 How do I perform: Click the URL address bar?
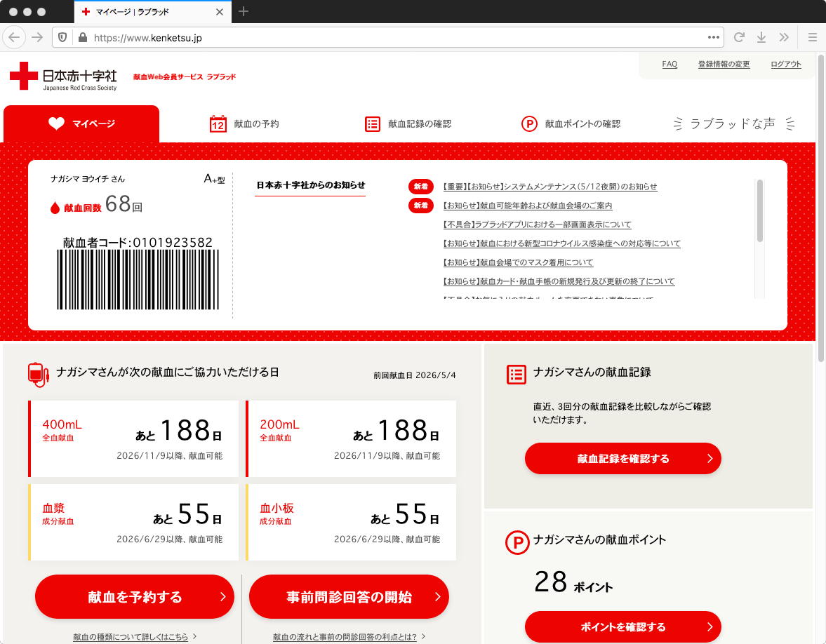coord(389,37)
